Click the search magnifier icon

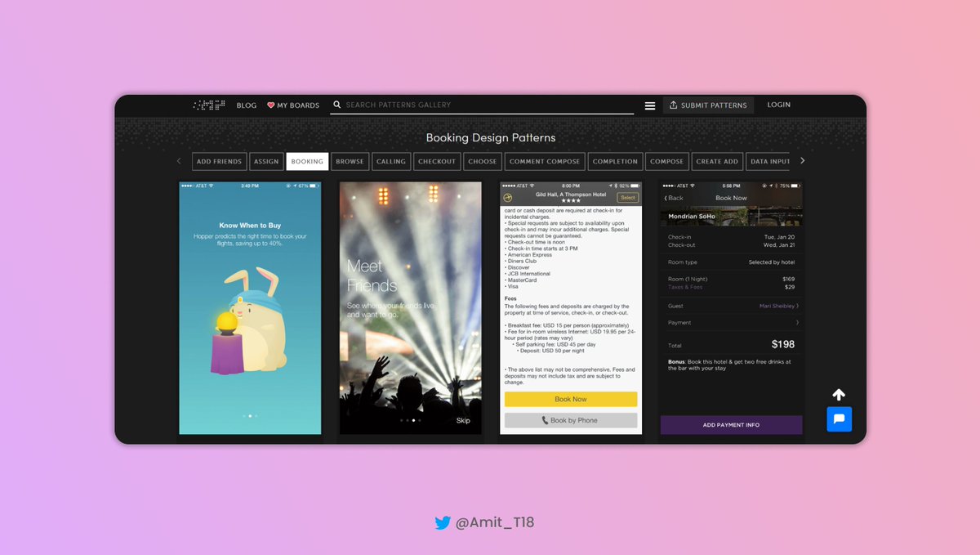336,105
